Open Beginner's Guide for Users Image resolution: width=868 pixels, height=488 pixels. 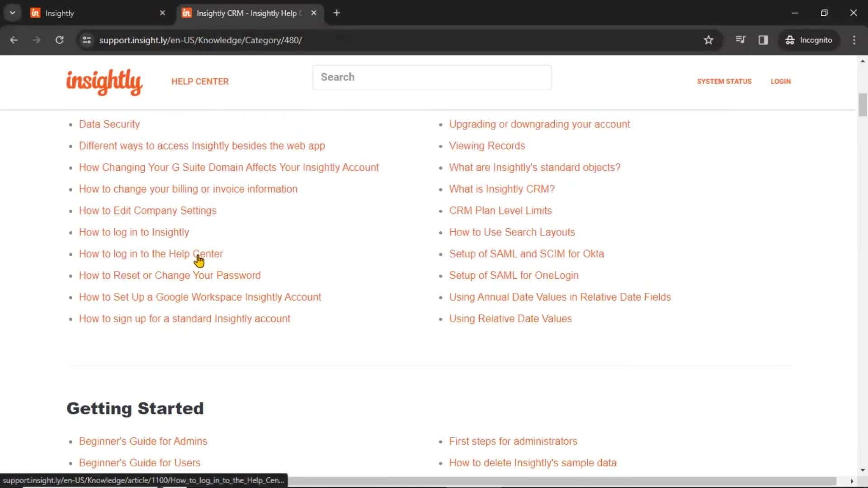[140, 463]
